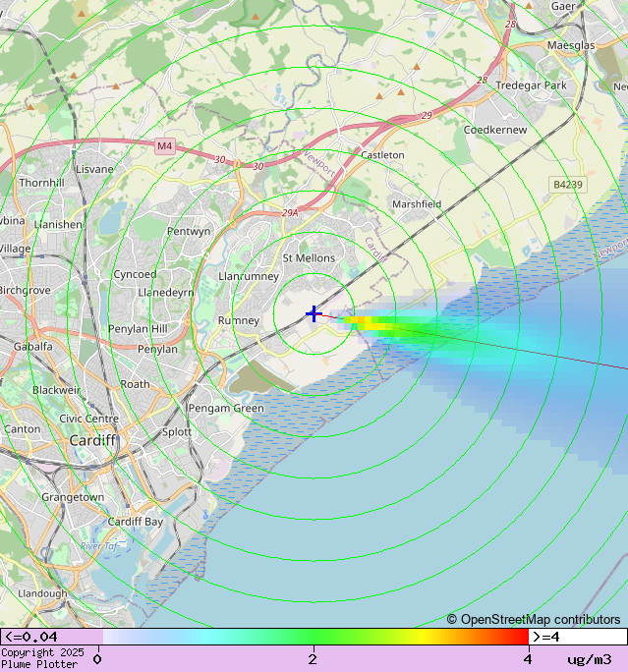Click the Pengam Green label
The image size is (628, 672).
[226, 409]
